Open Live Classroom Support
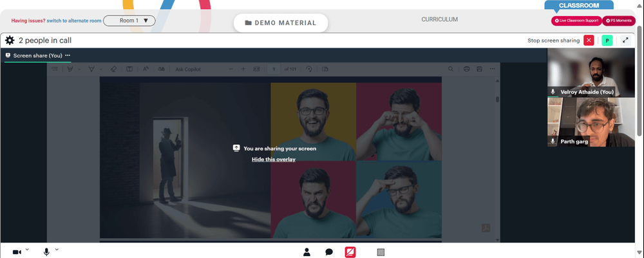Viewport: 644px width, 258px height. point(576,21)
